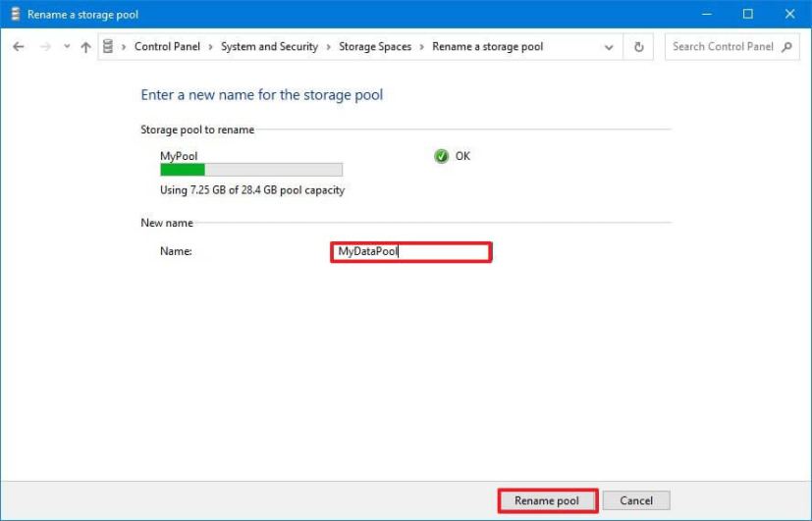Refresh the address bar location
Viewport: 812px width, 521px height.
tap(639, 47)
